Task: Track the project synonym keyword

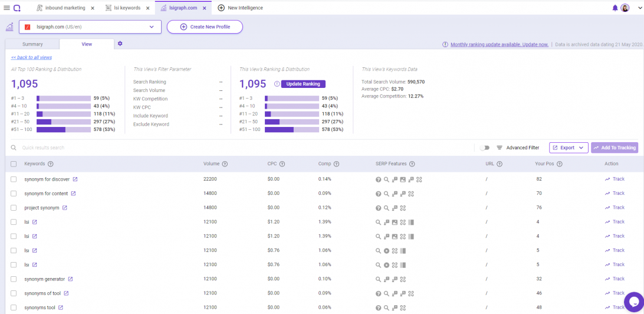Action: click(x=615, y=208)
